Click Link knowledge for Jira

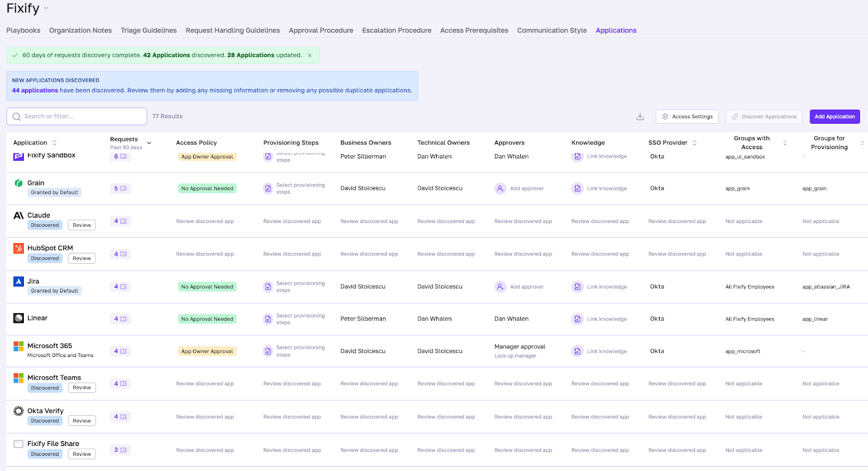[x=607, y=287]
